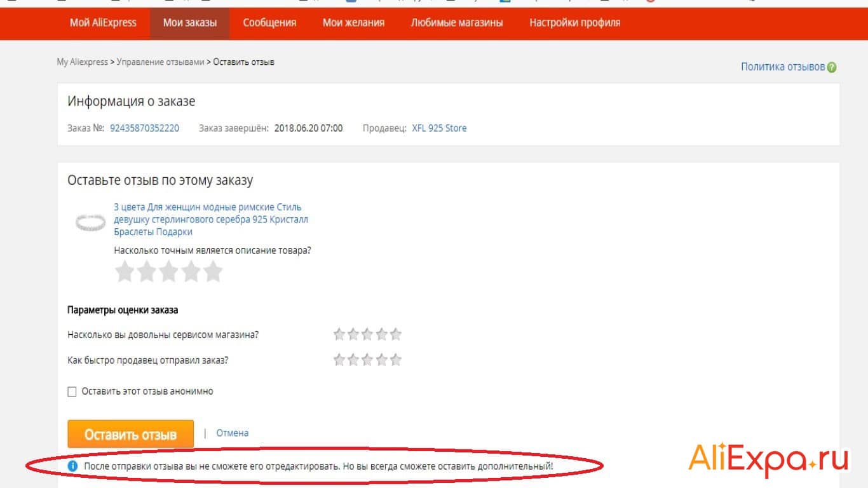Rate product description one star

tap(125, 272)
